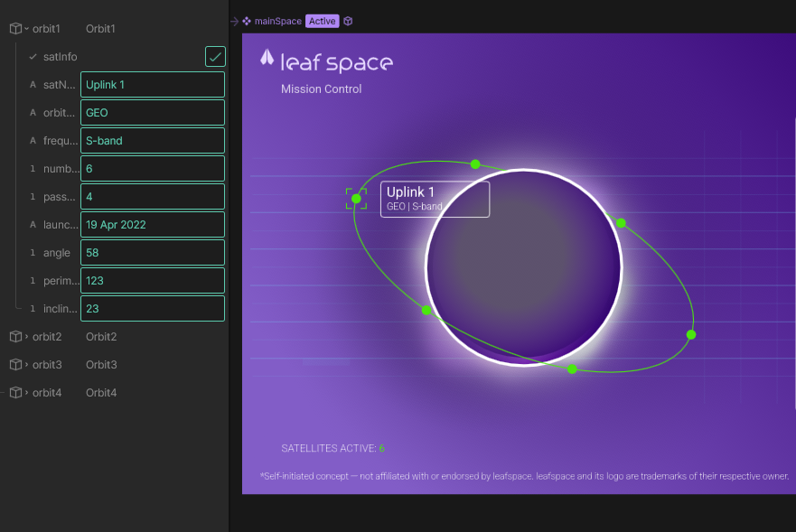Click the orbit1 cube icon
Screen dimensions: 796x532
pos(15,28)
